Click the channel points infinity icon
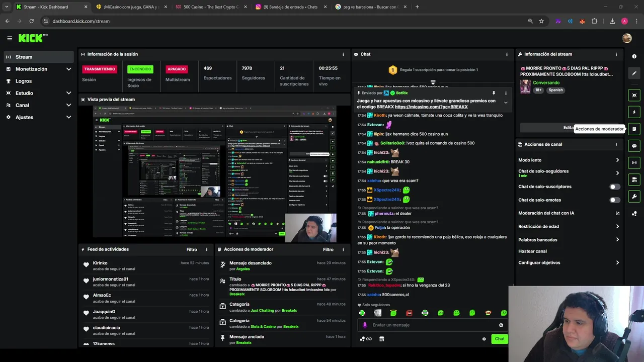This screenshot has height=362, width=644. click(x=366, y=339)
